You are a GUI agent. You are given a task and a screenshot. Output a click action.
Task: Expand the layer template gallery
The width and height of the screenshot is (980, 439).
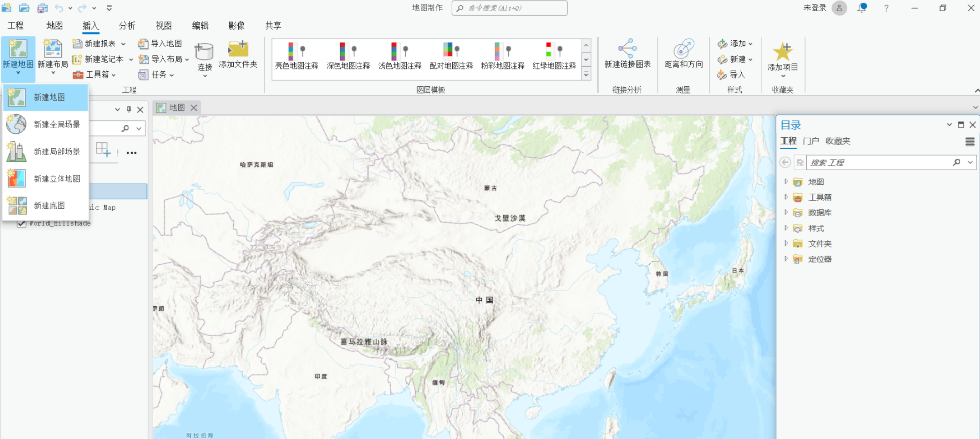[x=586, y=75]
